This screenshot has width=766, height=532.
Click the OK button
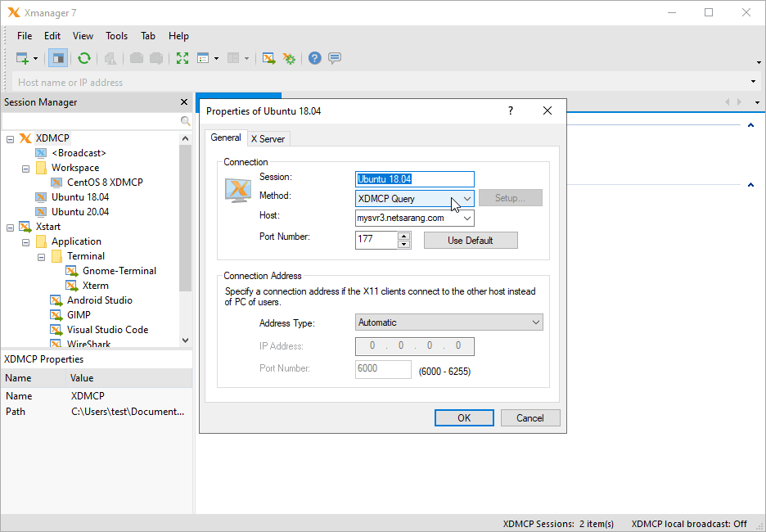click(464, 417)
